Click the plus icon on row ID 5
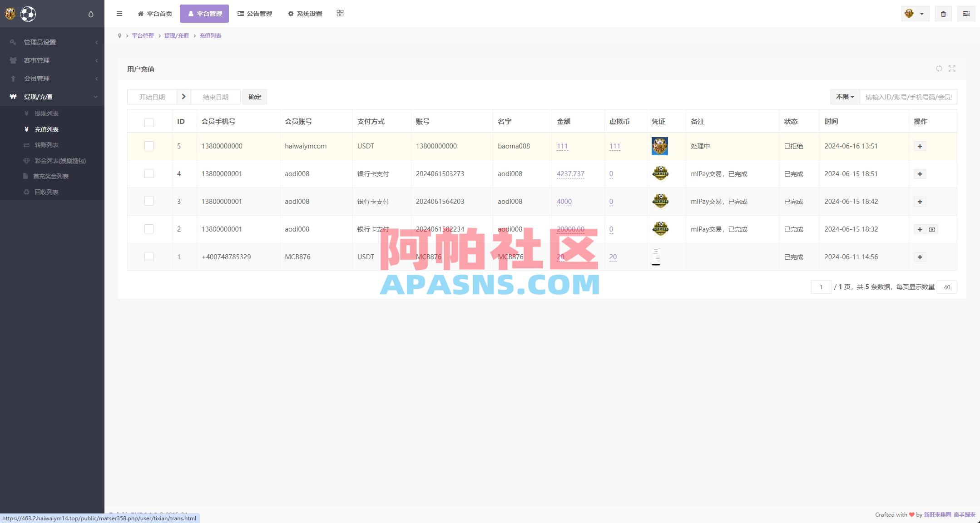Viewport: 980px width, 523px height. (x=920, y=146)
